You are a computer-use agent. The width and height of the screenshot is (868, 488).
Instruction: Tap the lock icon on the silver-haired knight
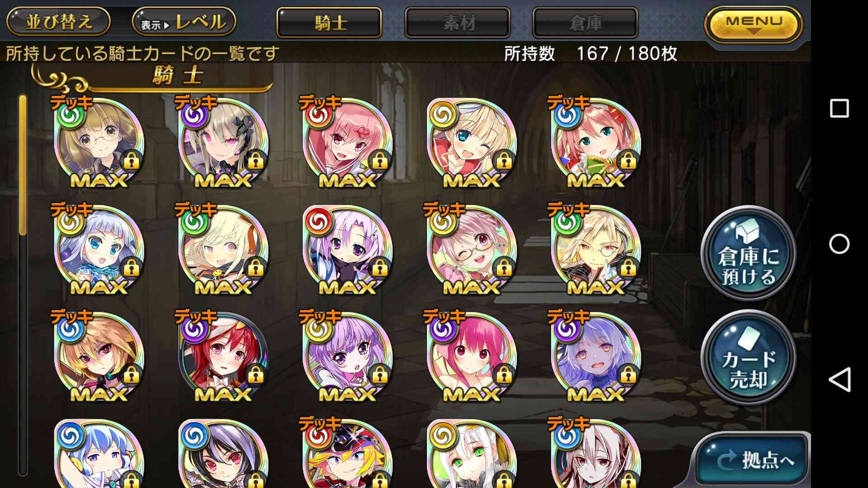(x=131, y=268)
